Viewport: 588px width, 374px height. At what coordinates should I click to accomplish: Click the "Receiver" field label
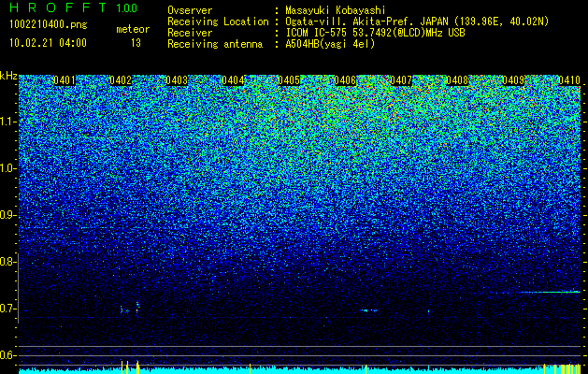190,33
